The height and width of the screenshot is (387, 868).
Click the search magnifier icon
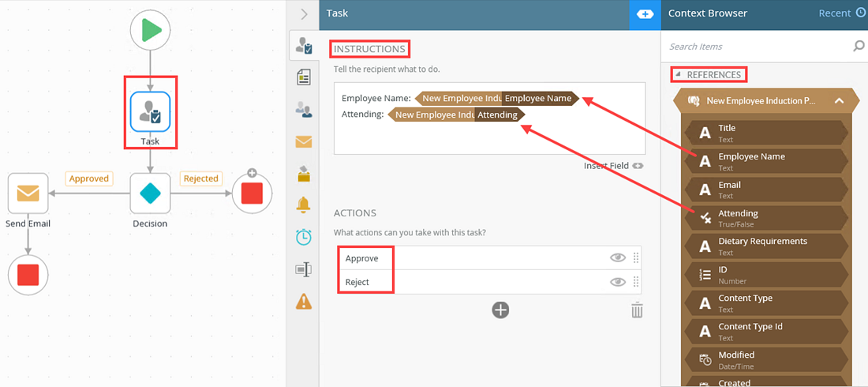(x=859, y=46)
